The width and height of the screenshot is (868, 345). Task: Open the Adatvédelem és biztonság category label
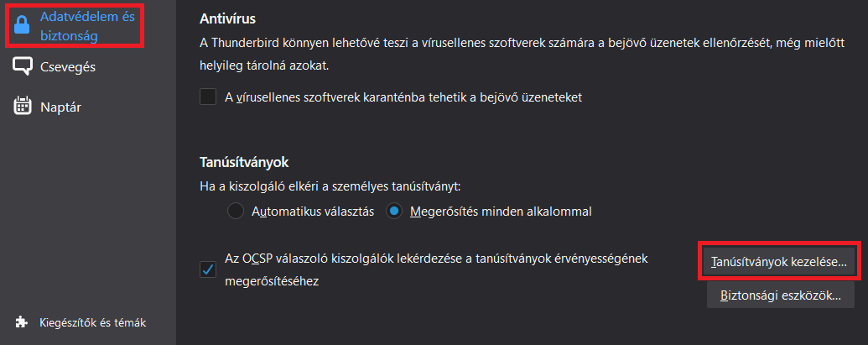[87, 26]
